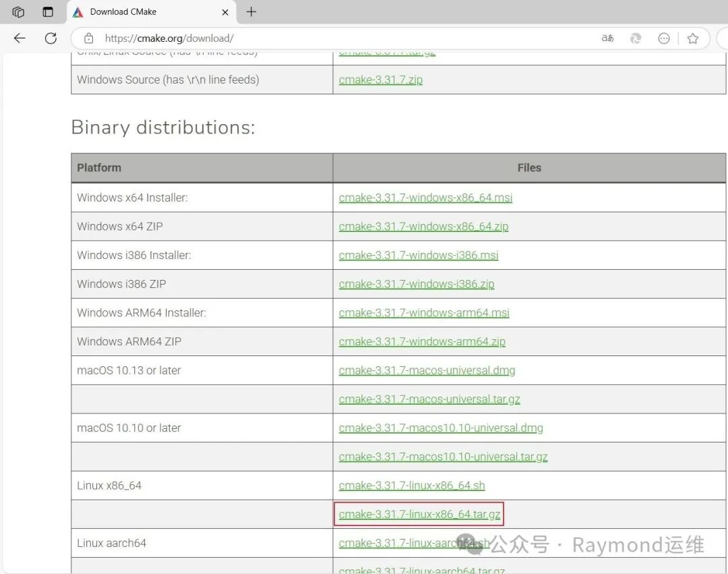The height and width of the screenshot is (574, 728).
Task: Close the Download CMake tab
Action: [225, 12]
